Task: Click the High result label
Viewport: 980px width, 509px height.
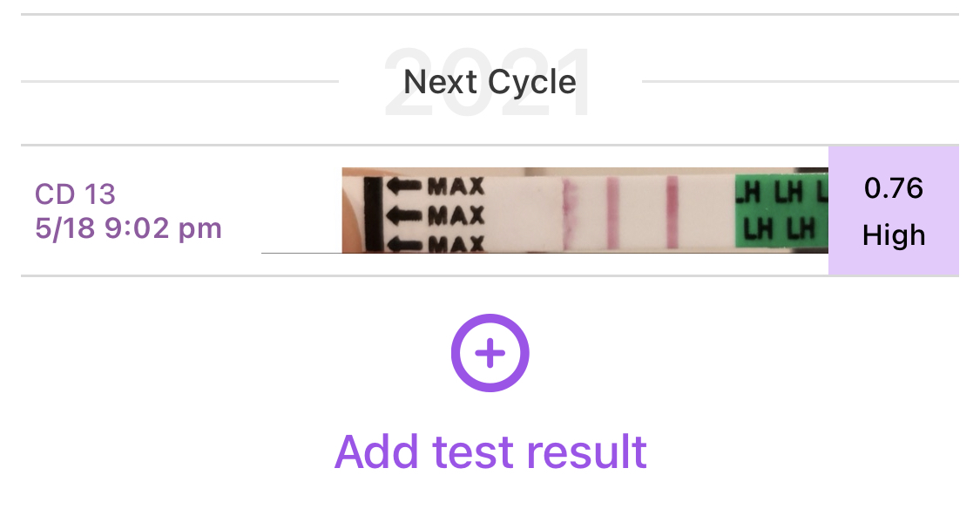Action: coord(893,235)
